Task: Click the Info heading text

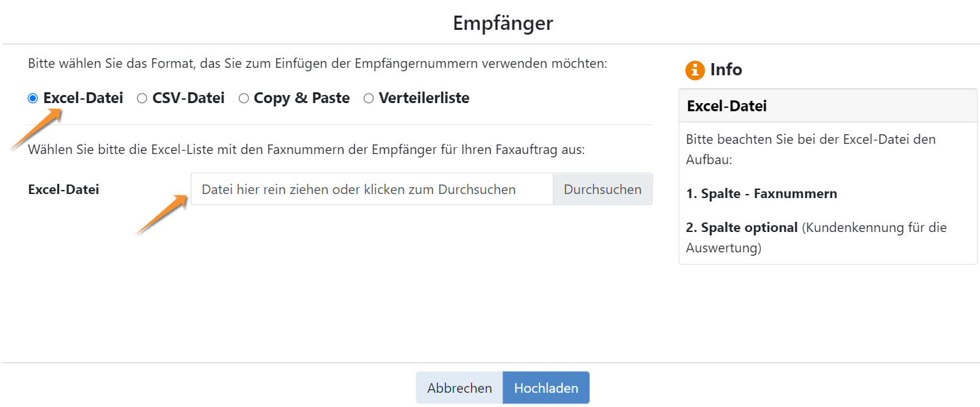Action: pos(726,70)
